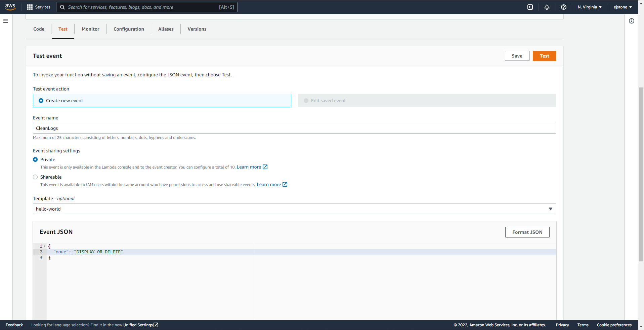
Task: Open the hello-world template dropdown
Action: [294, 209]
